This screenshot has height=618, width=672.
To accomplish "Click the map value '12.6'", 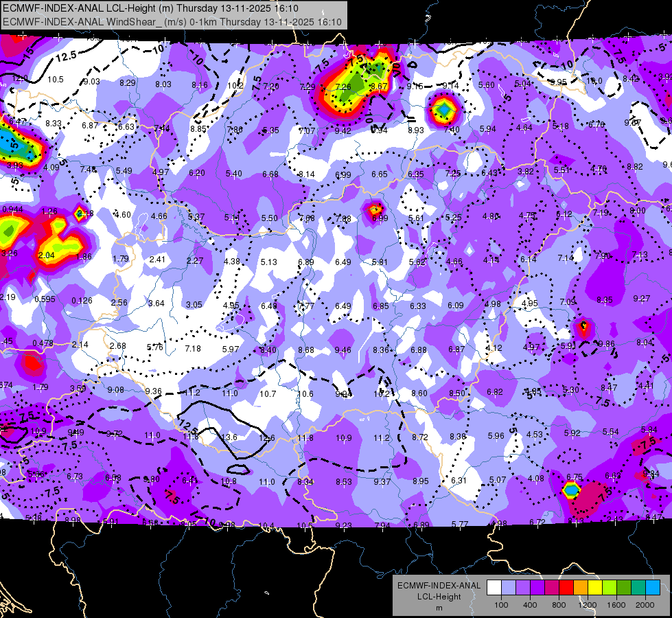I will click(x=266, y=438).
